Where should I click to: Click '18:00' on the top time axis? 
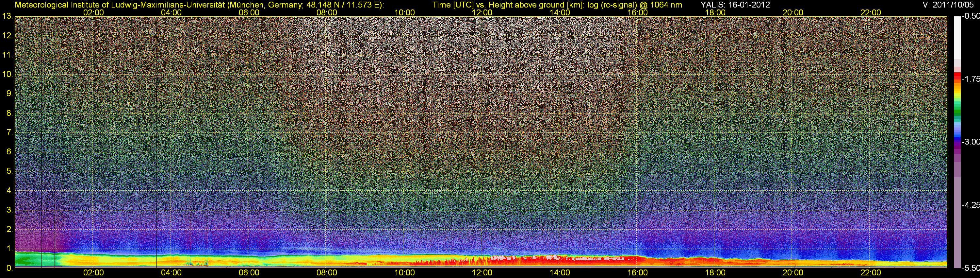(715, 12)
